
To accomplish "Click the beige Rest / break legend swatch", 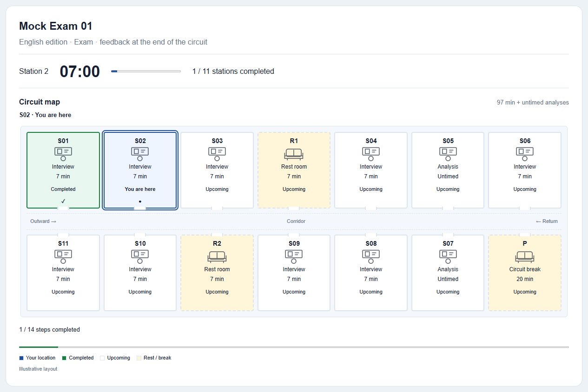I will (139, 358).
